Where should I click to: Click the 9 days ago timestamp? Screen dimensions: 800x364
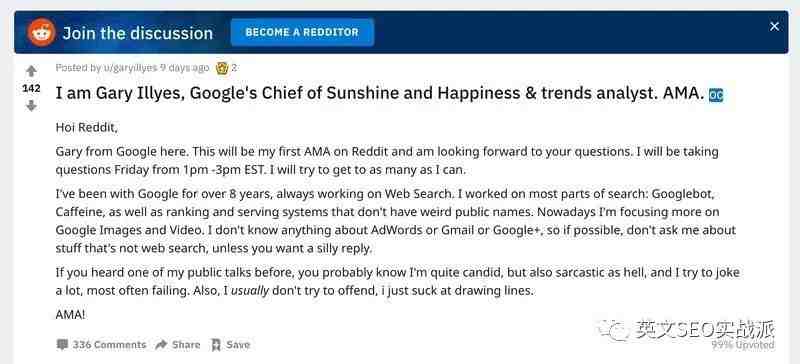(184, 68)
